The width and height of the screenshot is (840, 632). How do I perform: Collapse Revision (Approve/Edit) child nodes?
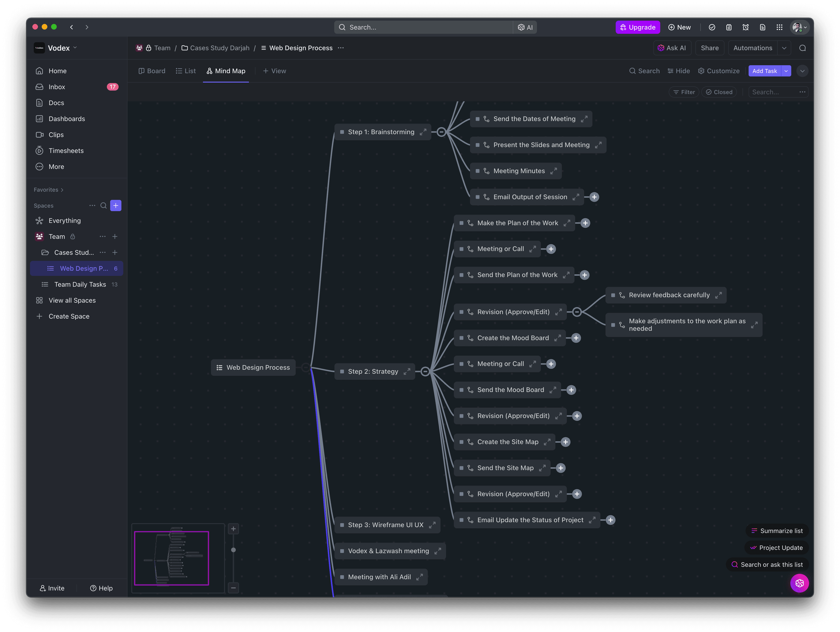[577, 312]
